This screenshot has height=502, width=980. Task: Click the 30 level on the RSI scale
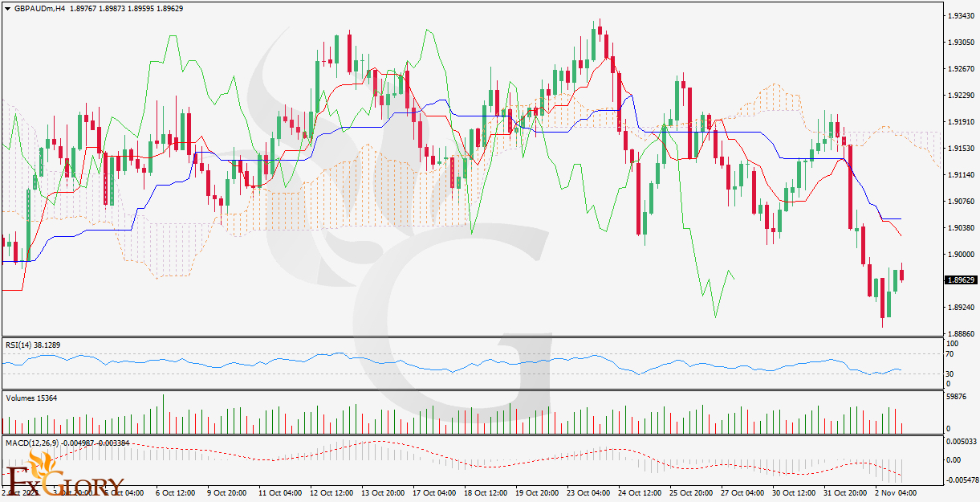(x=950, y=374)
